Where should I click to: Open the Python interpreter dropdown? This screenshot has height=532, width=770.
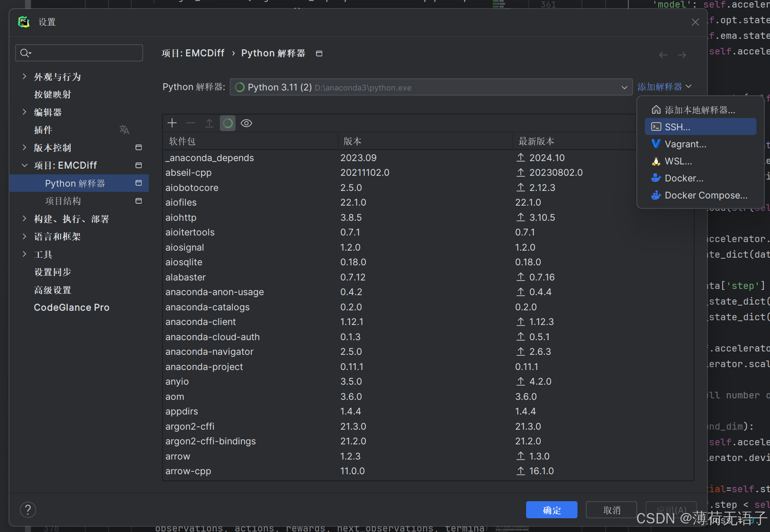[431, 87]
